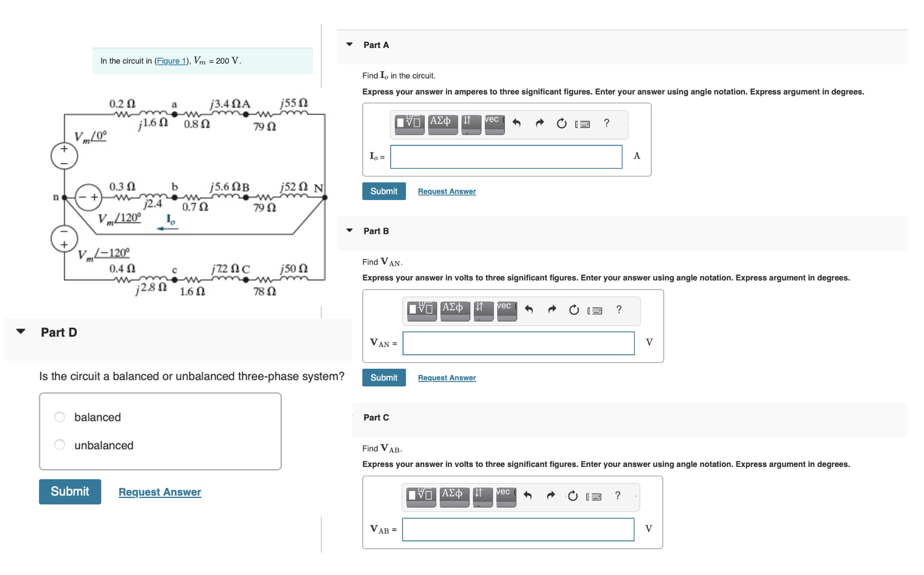Click the undo arrow in Part A toolbar
The width and height of the screenshot is (924, 575).
(517, 124)
